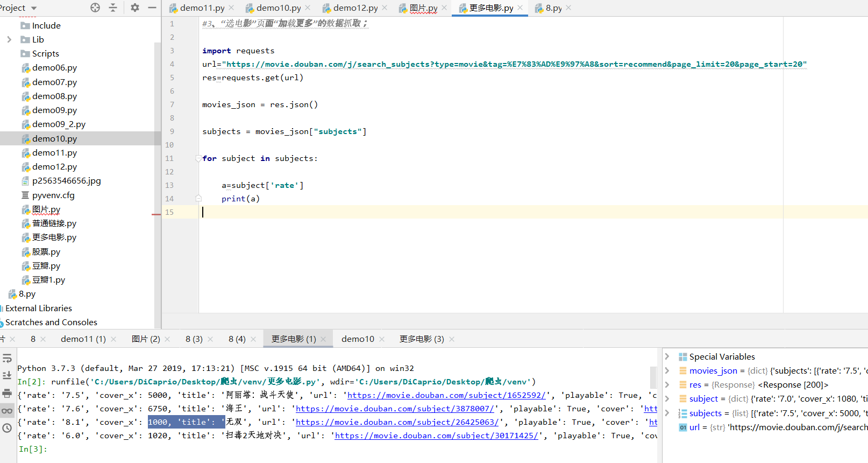Viewport: 868px width, 463px height.
Task: Open the demo10 console tab
Action: point(358,339)
